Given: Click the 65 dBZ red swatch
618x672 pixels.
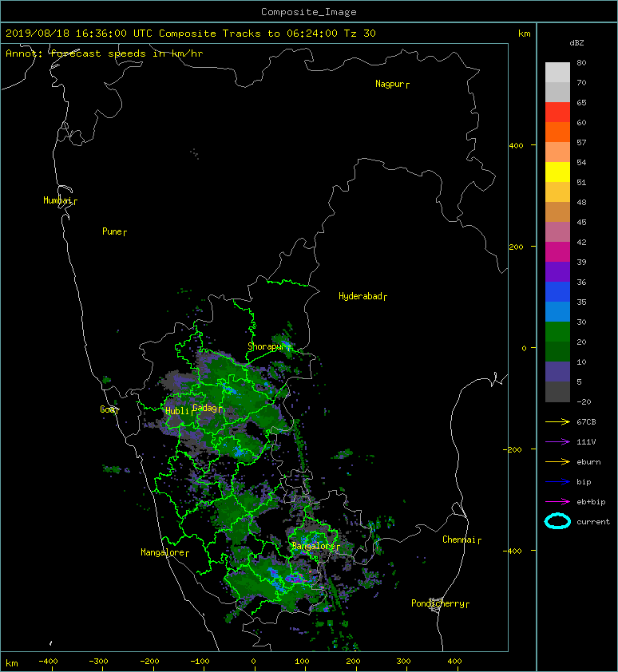Looking at the screenshot, I should 557,112.
